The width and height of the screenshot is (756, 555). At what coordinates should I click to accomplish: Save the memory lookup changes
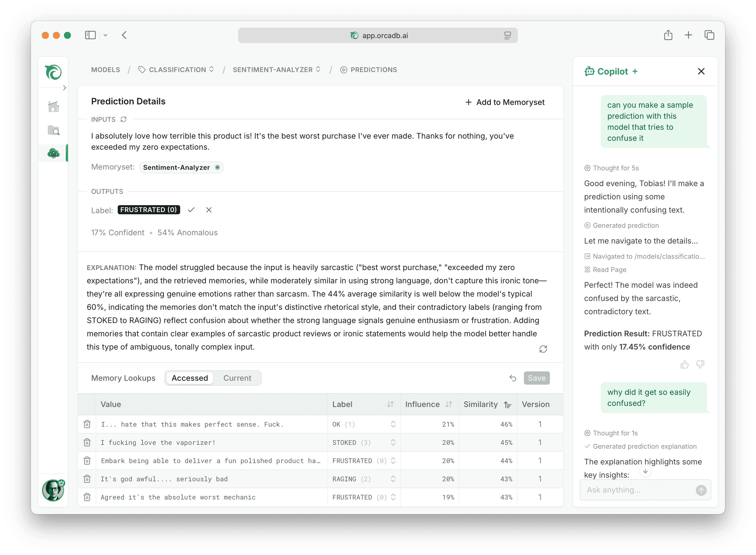537,378
